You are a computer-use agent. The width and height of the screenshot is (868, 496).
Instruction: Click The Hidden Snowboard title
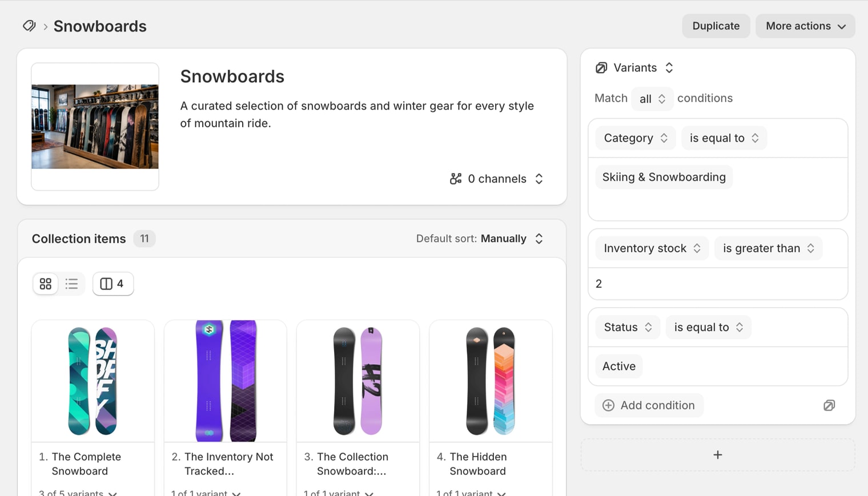(478, 464)
